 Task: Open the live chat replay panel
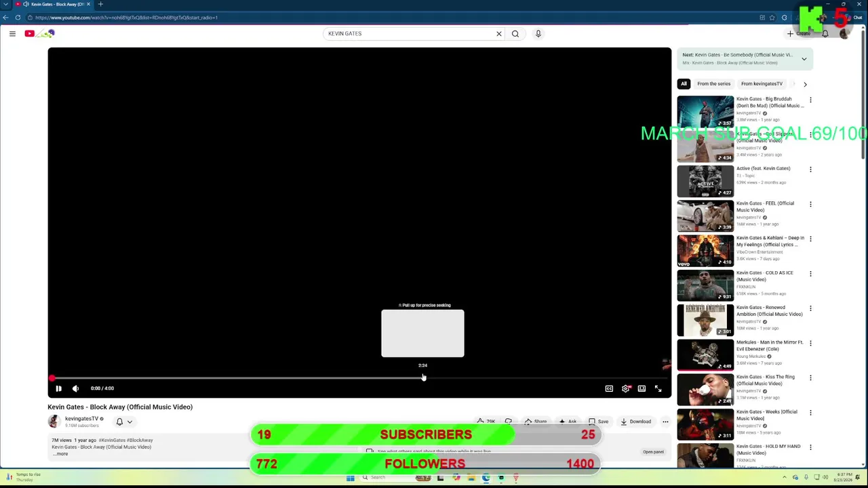pyautogui.click(x=653, y=452)
